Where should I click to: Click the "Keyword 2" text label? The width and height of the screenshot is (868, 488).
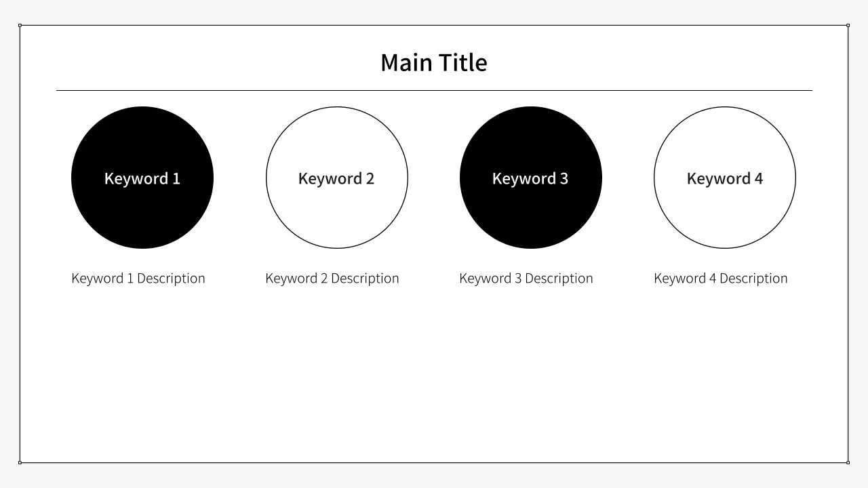[336, 178]
